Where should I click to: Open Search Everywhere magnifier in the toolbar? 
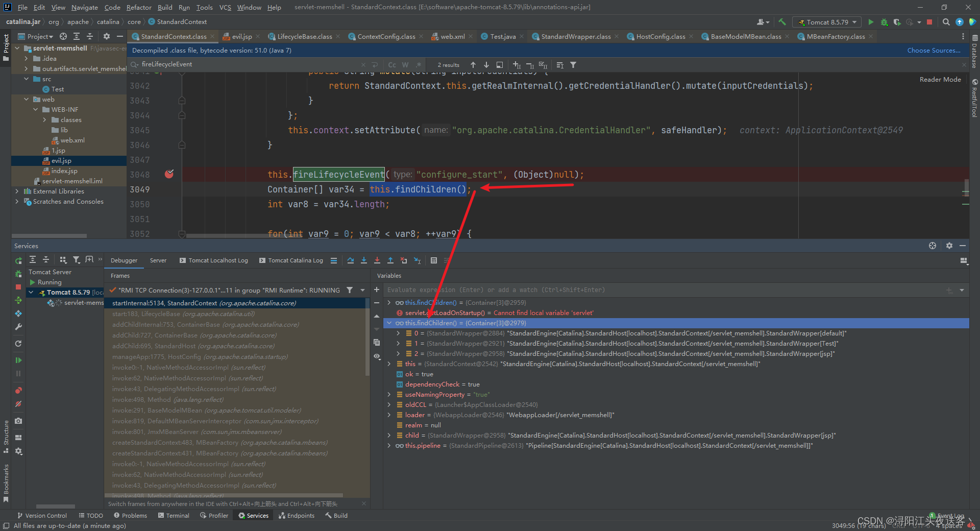click(946, 22)
